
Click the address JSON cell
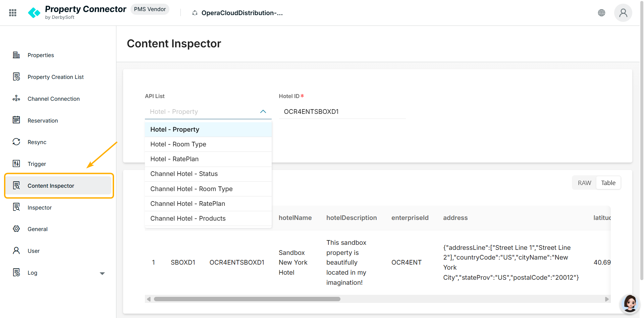click(x=511, y=262)
